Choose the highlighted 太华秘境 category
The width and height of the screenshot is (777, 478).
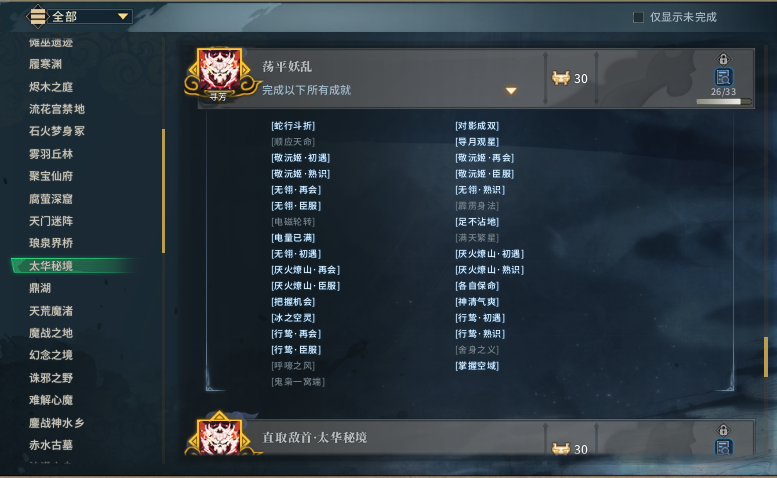coord(51,266)
